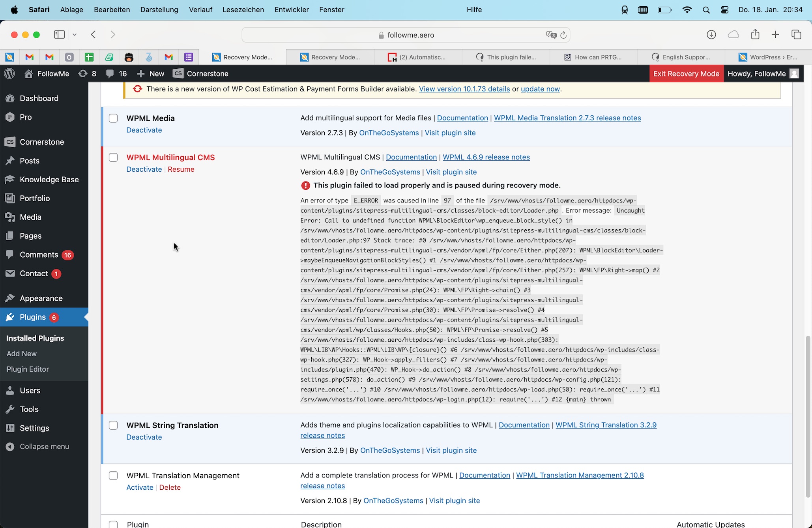Open the 16 comments bubble in admin bar
Screen dimensions: 812x528
[116, 74]
